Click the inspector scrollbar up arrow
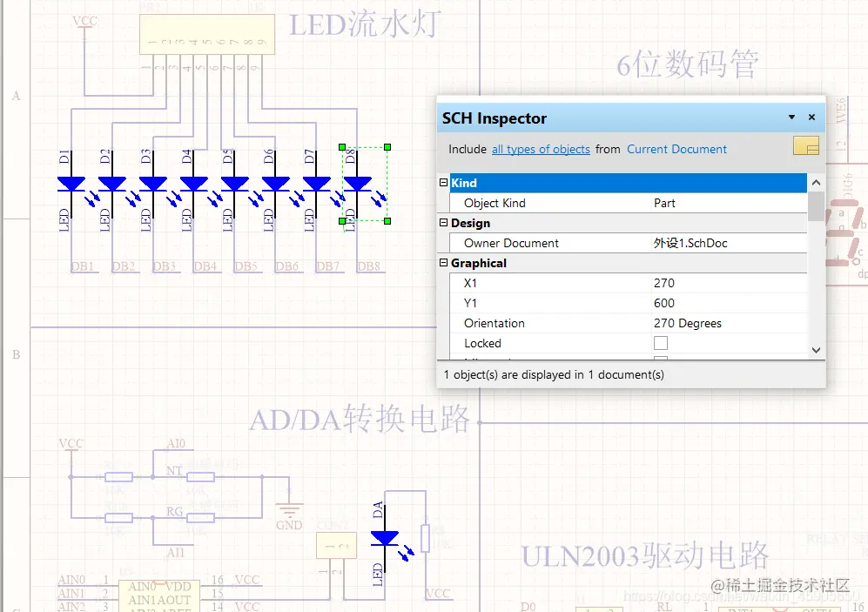 (x=816, y=183)
